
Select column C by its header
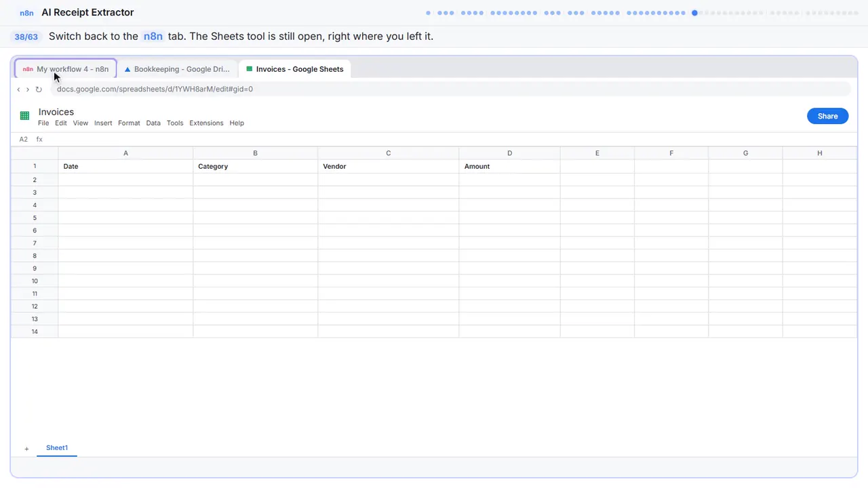point(388,153)
